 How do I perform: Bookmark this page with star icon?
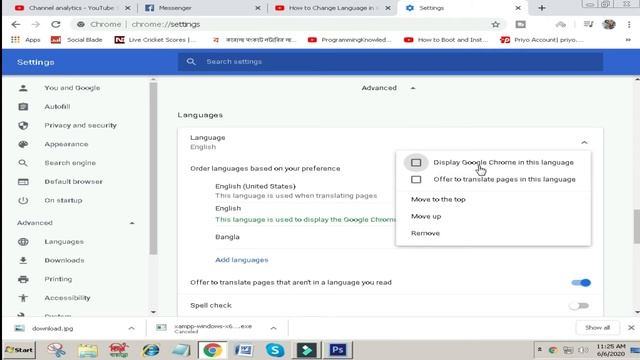(496, 24)
